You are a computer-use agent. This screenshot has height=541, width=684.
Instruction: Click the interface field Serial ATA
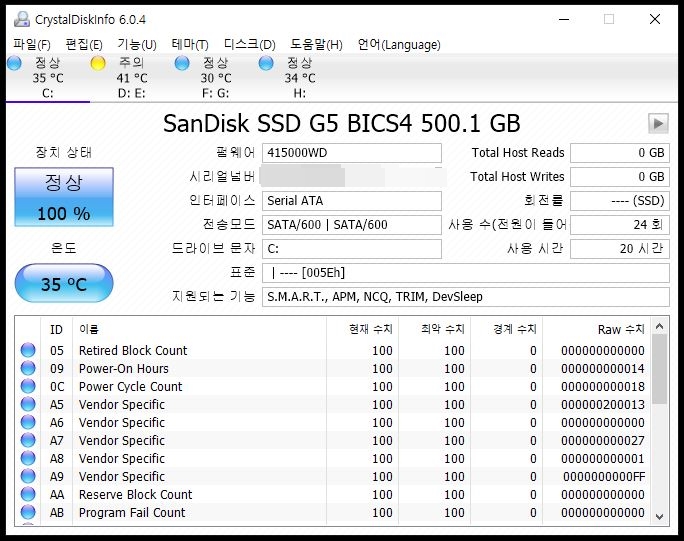pyautogui.click(x=352, y=201)
